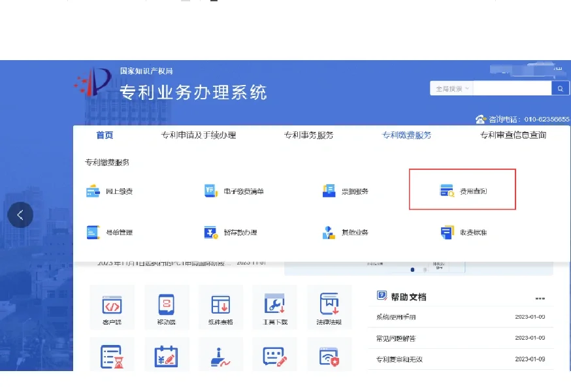Click the 客户端 client download icon
The height and width of the screenshot is (392, 571).
click(112, 306)
